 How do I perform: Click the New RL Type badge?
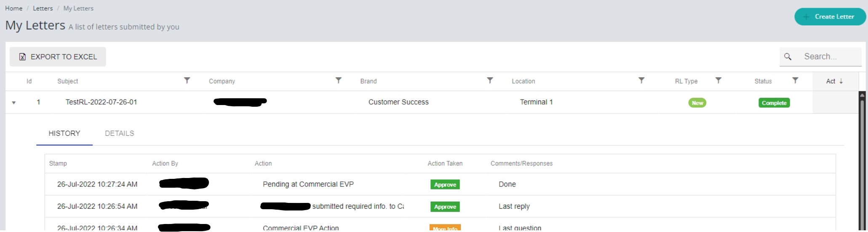[697, 103]
